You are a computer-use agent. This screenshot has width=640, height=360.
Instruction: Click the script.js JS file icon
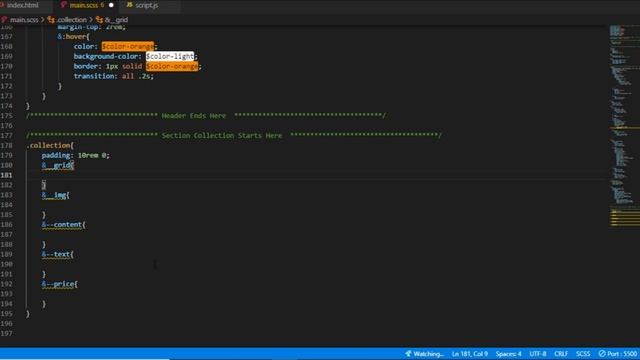tap(129, 5)
